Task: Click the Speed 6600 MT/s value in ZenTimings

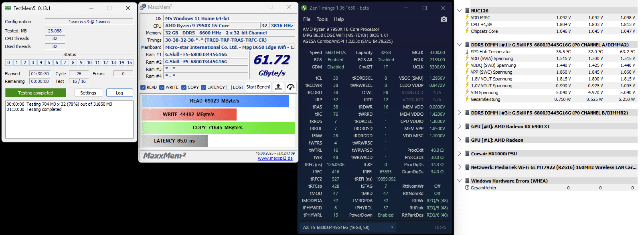Action: [336, 52]
